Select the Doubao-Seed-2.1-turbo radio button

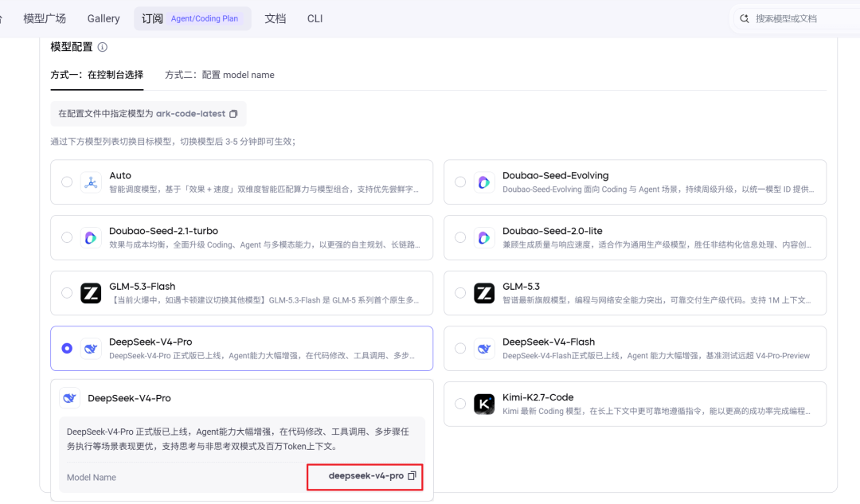click(x=67, y=237)
